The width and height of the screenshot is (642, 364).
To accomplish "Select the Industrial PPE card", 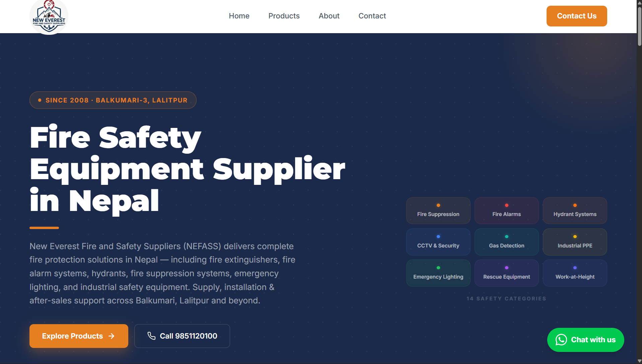I will [575, 242].
